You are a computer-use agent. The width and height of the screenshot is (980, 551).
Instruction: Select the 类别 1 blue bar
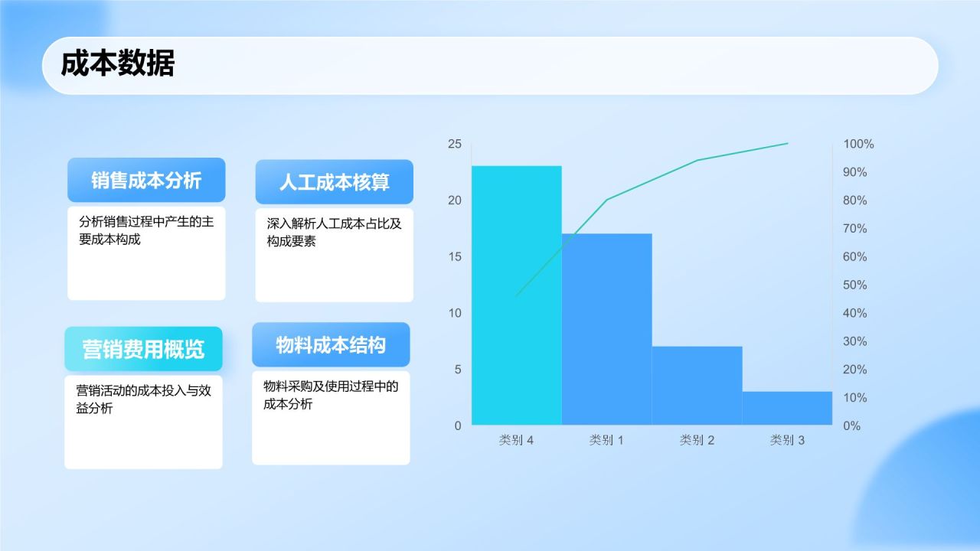pos(607,329)
